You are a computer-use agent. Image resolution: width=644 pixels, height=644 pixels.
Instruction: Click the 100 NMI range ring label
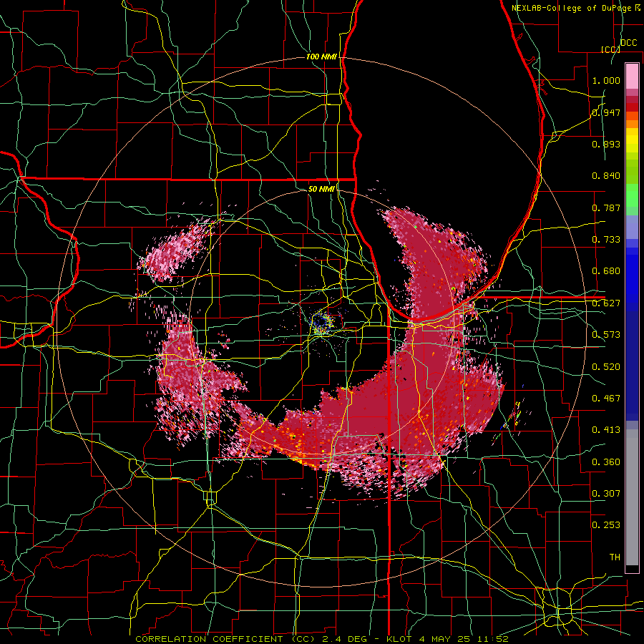point(321,57)
